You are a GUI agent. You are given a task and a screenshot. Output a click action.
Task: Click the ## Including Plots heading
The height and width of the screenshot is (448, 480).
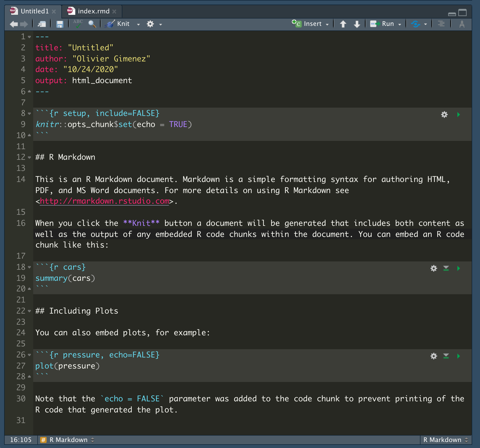coord(77,311)
